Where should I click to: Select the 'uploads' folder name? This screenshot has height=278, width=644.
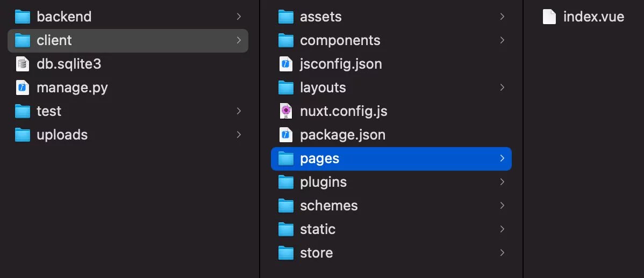(x=62, y=135)
